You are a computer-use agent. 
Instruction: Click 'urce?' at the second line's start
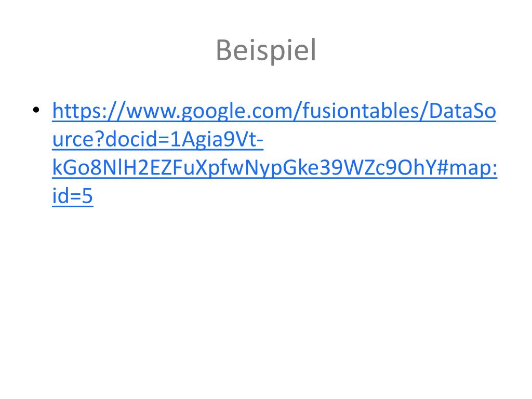click(x=78, y=139)
